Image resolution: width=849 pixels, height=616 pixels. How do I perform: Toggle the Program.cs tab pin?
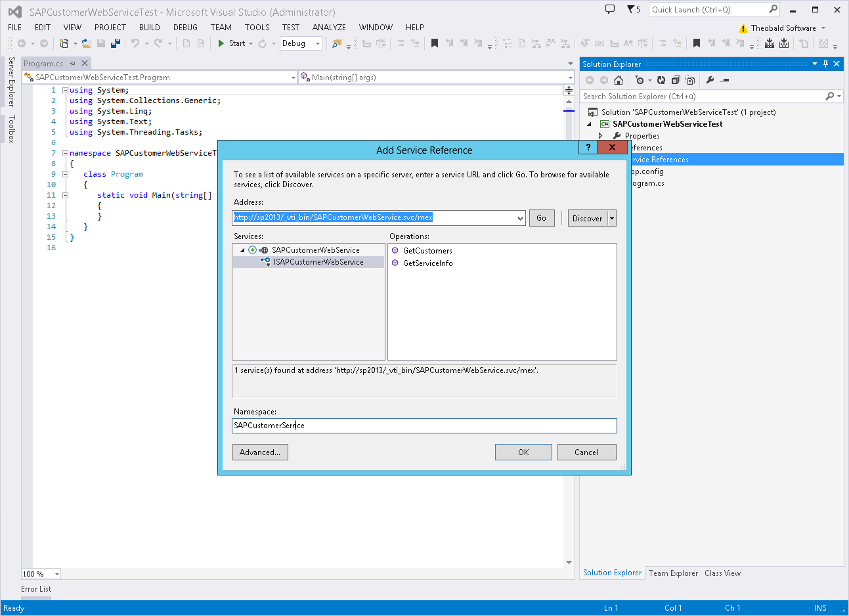coord(73,64)
